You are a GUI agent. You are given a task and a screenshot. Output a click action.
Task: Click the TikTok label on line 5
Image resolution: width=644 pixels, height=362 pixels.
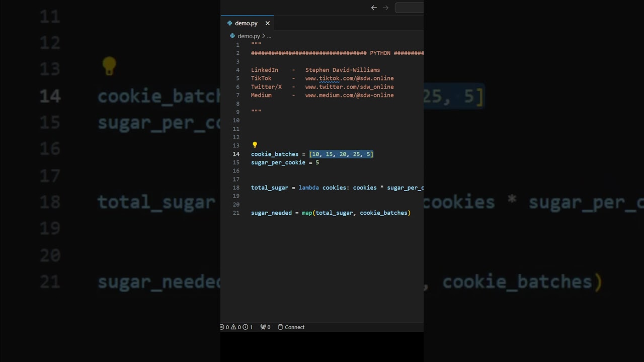pos(261,78)
